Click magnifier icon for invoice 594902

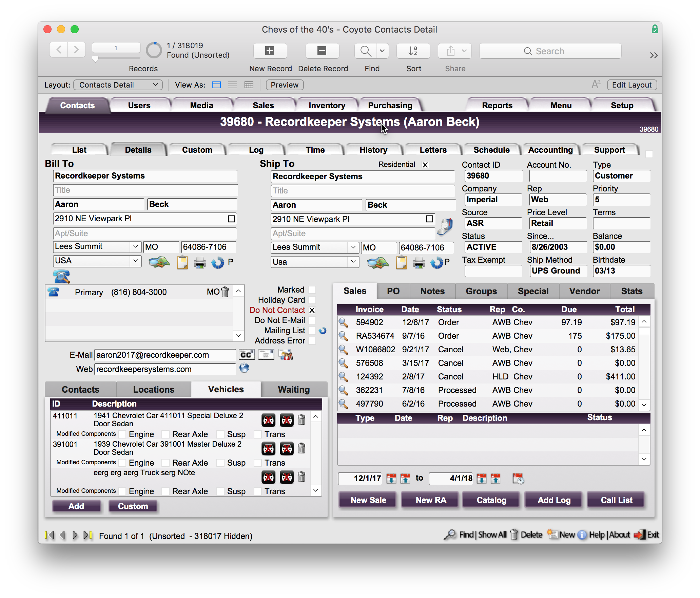pyautogui.click(x=343, y=322)
